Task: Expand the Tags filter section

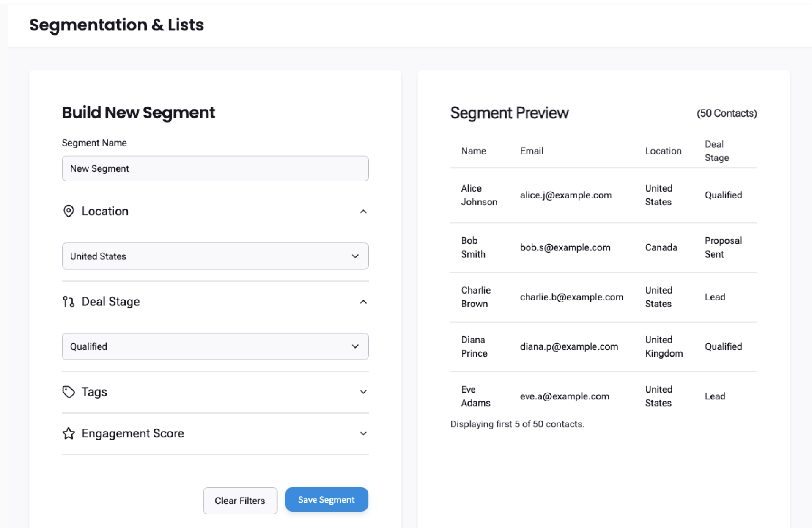Action: pos(363,392)
